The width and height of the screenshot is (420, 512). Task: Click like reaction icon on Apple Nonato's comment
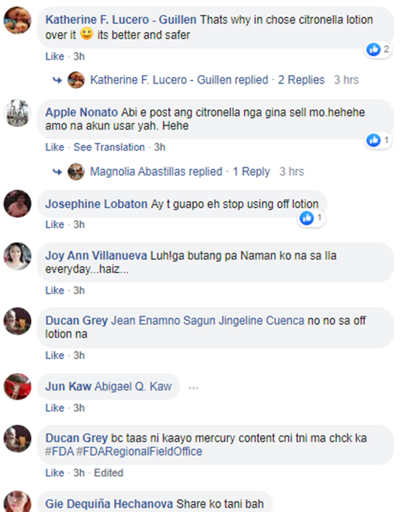point(374,141)
